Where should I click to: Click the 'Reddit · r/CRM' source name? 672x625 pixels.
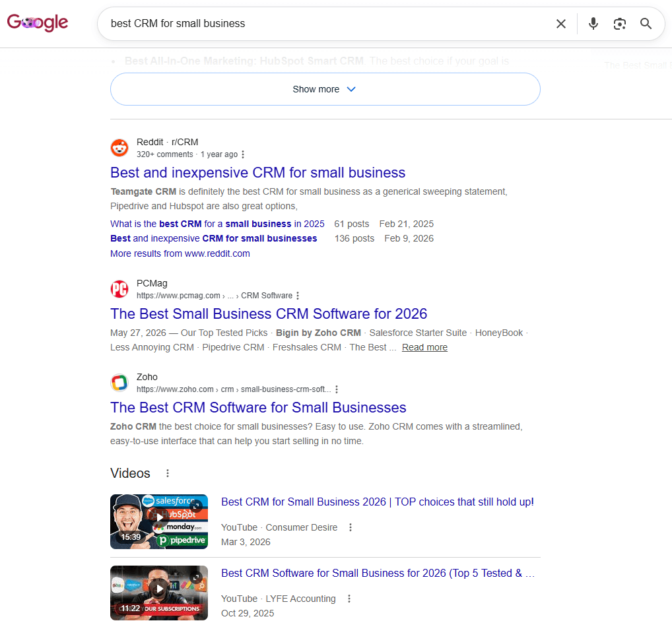pyautogui.click(x=167, y=142)
